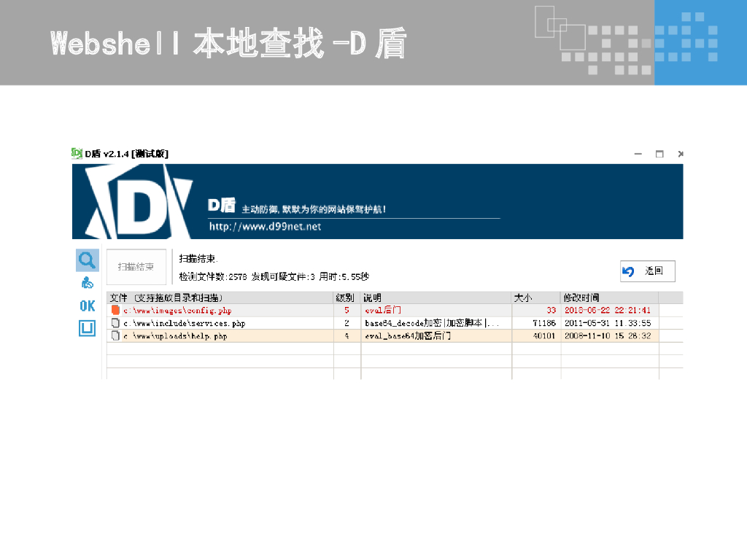747x560 pixels.
Task: Click the file icon beside help.php
Action: pyautogui.click(x=115, y=335)
